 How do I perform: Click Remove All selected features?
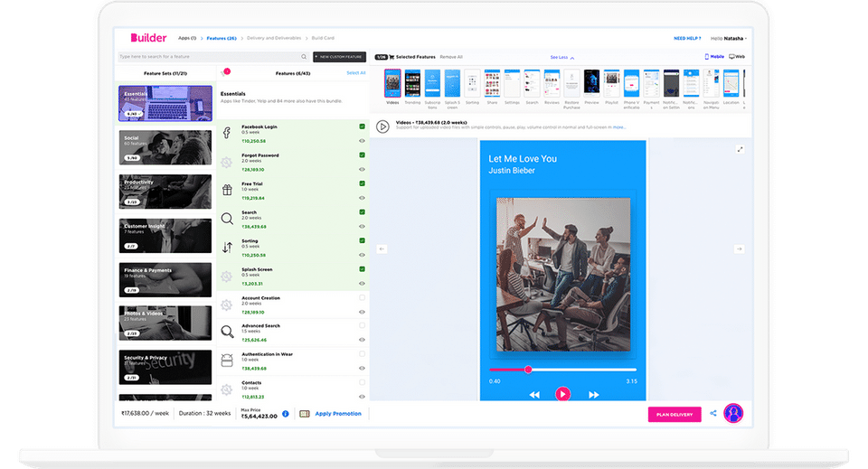pyautogui.click(x=451, y=57)
